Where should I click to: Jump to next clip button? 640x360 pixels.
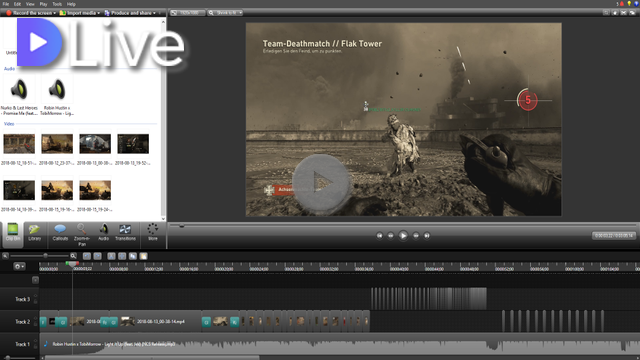coord(427,236)
